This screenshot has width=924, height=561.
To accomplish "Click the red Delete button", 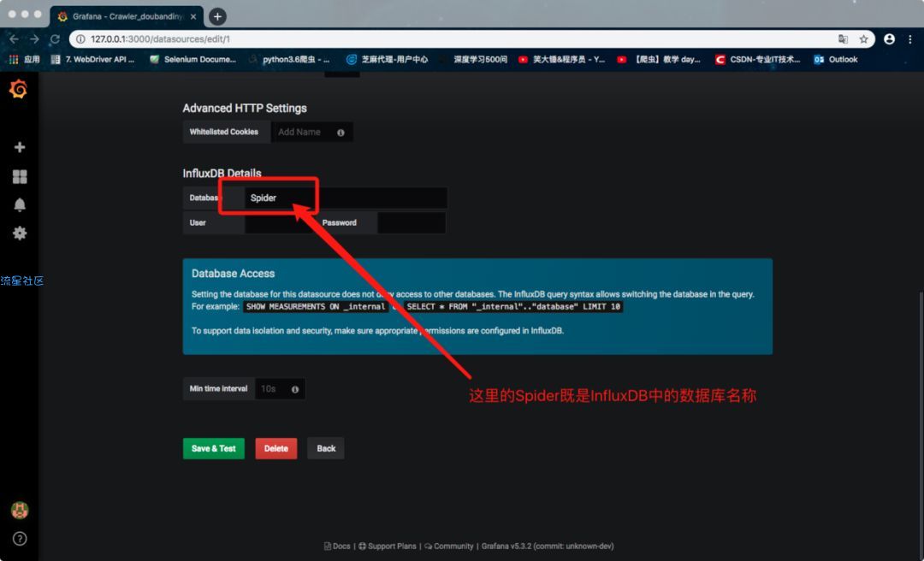I will click(x=275, y=448).
